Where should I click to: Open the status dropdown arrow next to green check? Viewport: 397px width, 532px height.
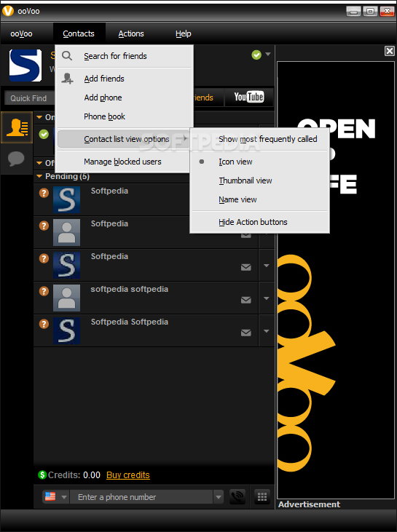(x=268, y=55)
